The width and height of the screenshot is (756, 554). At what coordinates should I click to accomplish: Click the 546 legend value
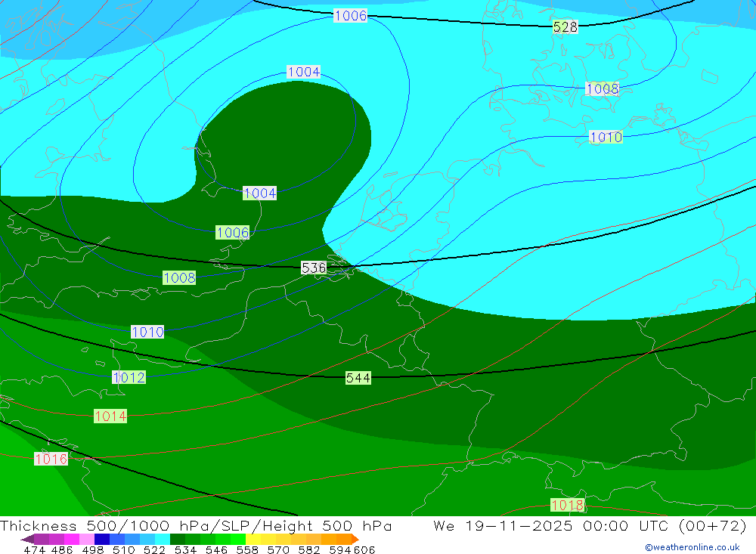[216, 549]
